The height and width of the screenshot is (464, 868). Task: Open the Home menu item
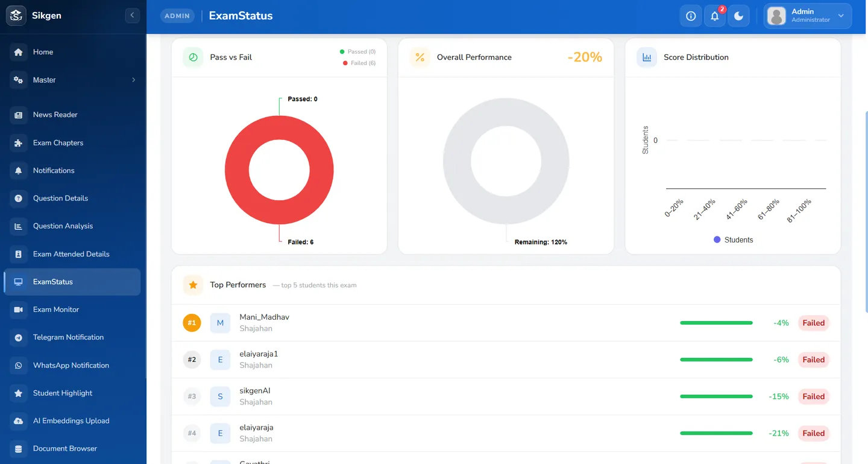[x=72, y=52]
